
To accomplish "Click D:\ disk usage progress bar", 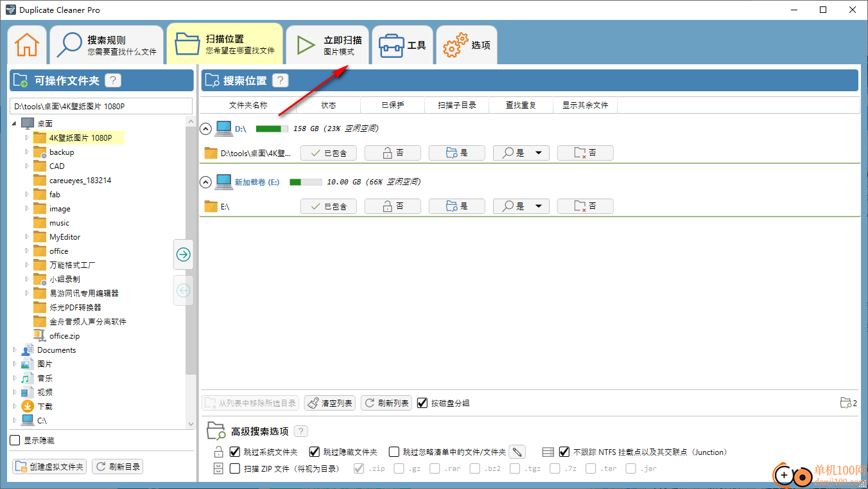I will (x=272, y=129).
